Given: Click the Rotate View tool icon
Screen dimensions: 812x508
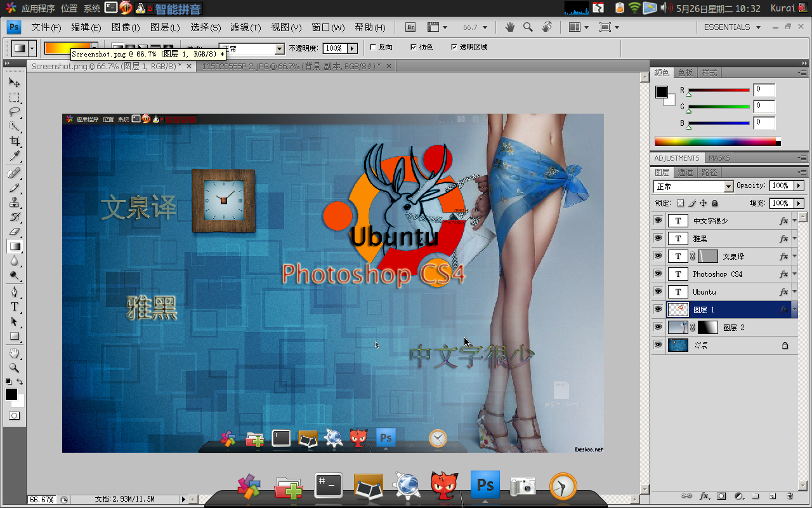Looking at the screenshot, I should click(x=547, y=27).
